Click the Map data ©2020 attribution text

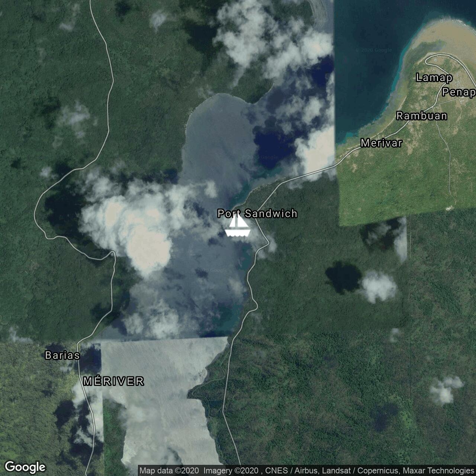(170, 471)
